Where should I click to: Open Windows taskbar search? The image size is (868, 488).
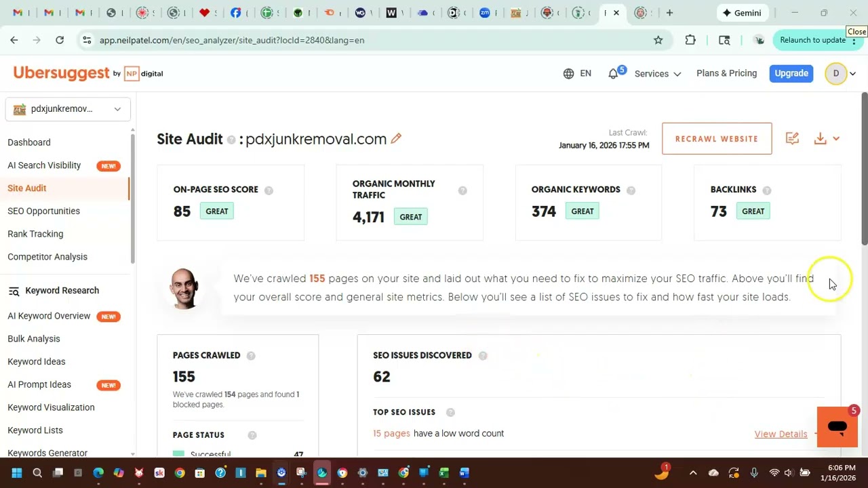click(x=37, y=473)
